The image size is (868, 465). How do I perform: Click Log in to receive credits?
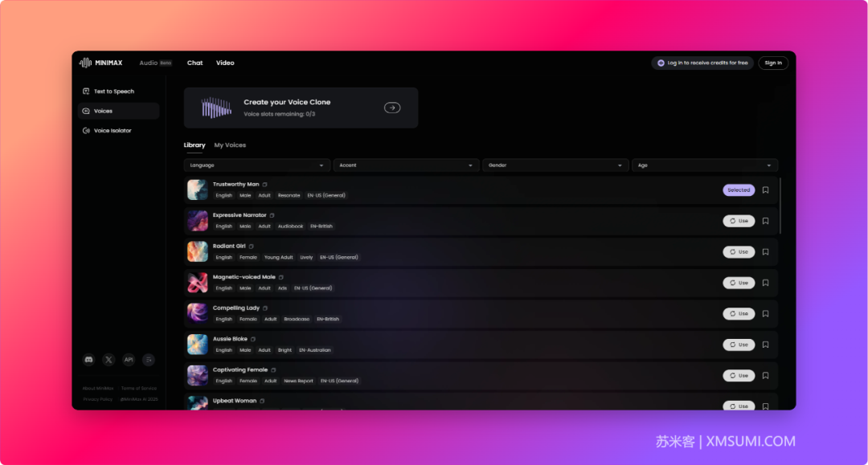click(x=702, y=63)
